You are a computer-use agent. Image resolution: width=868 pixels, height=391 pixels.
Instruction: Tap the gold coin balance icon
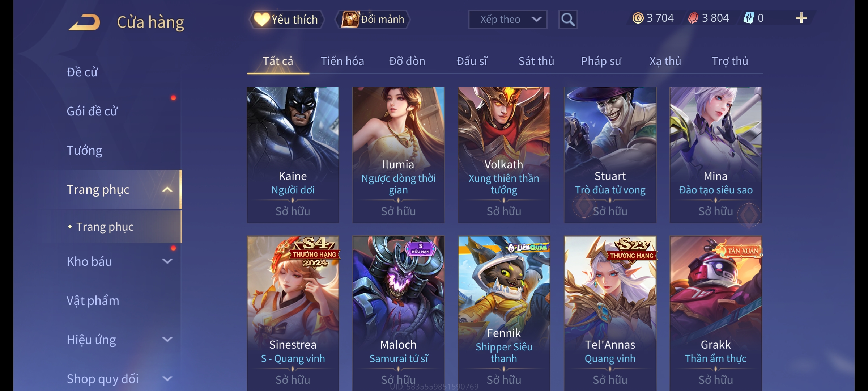point(638,18)
